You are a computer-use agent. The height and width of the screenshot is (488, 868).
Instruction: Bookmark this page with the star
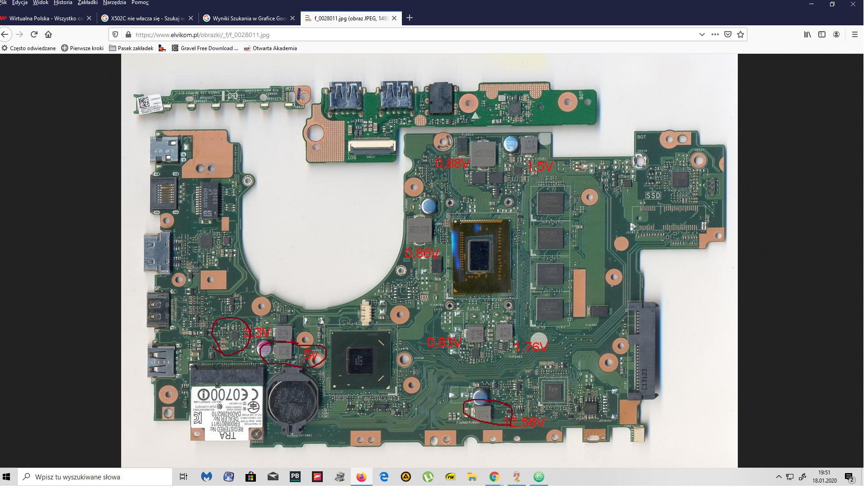(741, 34)
